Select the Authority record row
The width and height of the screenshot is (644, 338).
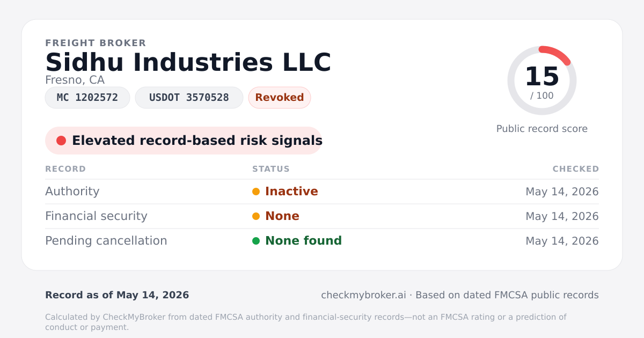[322, 192]
